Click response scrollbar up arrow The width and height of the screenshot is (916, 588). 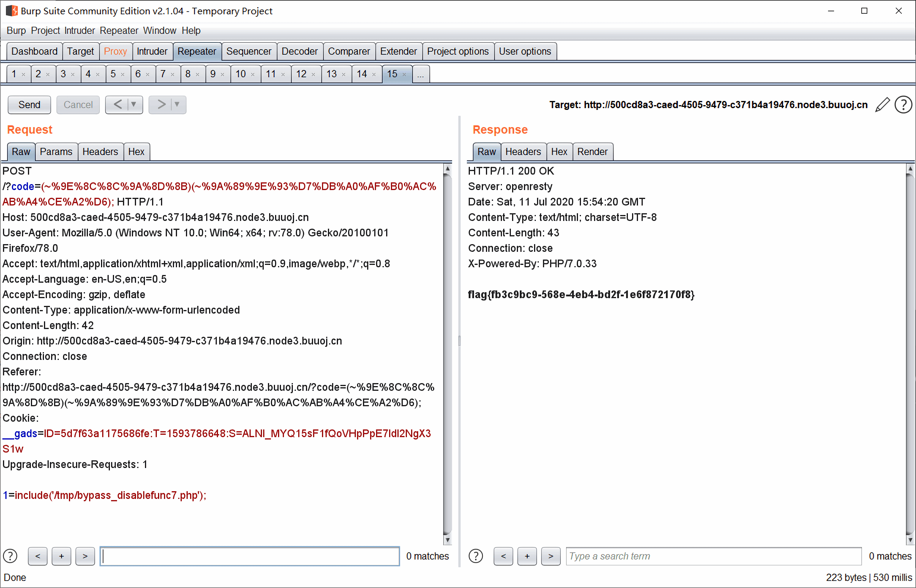pyautogui.click(x=911, y=168)
